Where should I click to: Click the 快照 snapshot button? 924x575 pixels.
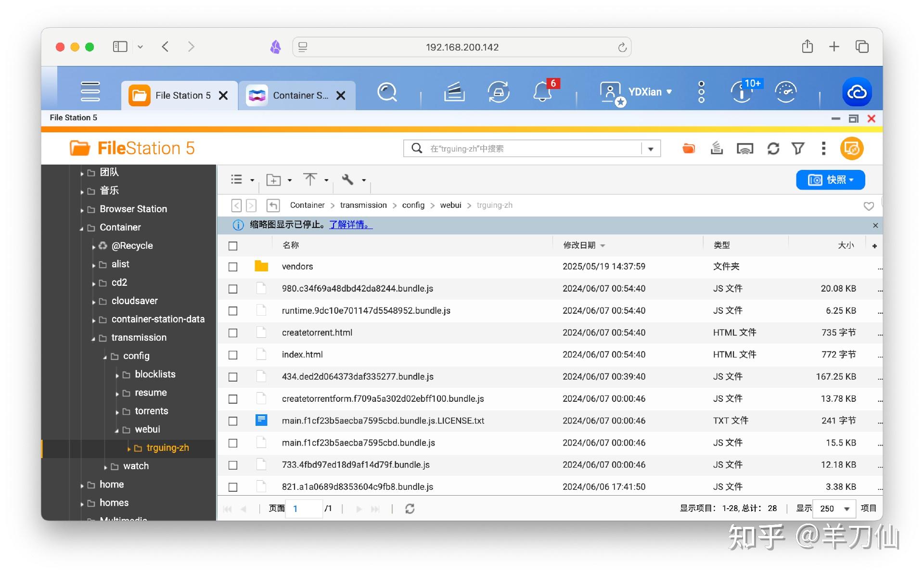(830, 179)
